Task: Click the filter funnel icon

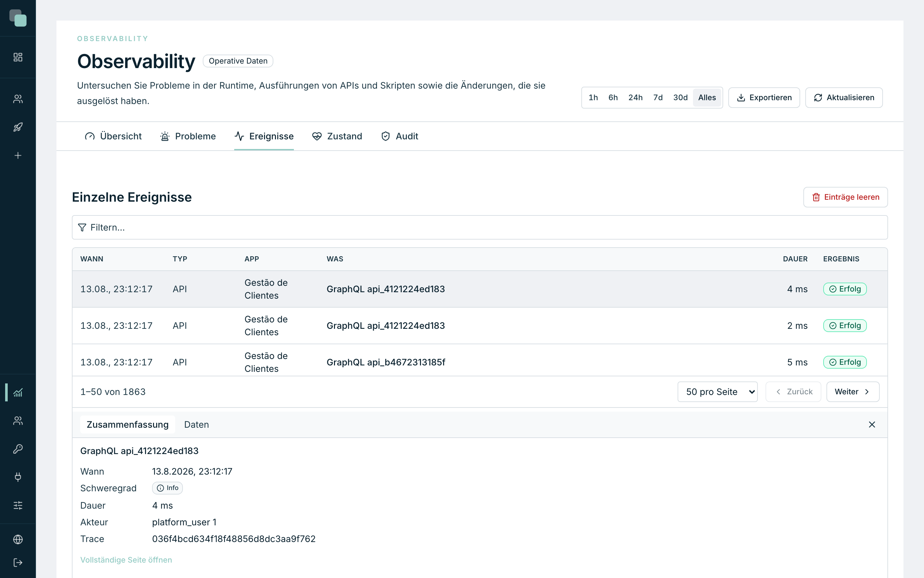Action: tap(82, 227)
